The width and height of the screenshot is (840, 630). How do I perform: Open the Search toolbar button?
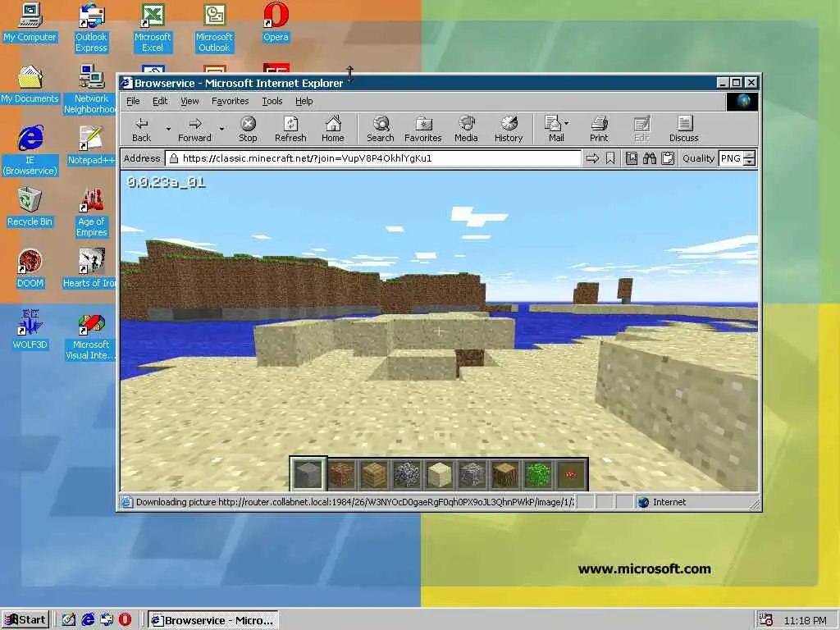381,130
